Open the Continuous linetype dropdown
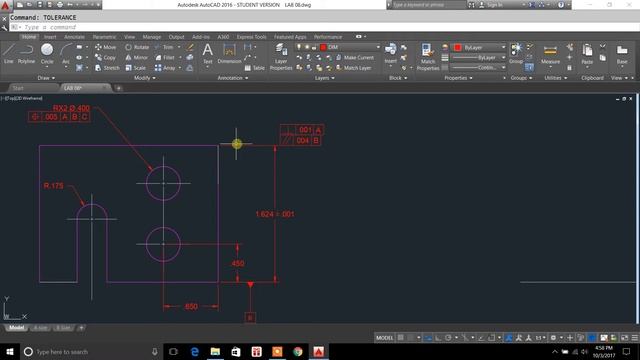The image size is (640, 360). click(x=479, y=67)
